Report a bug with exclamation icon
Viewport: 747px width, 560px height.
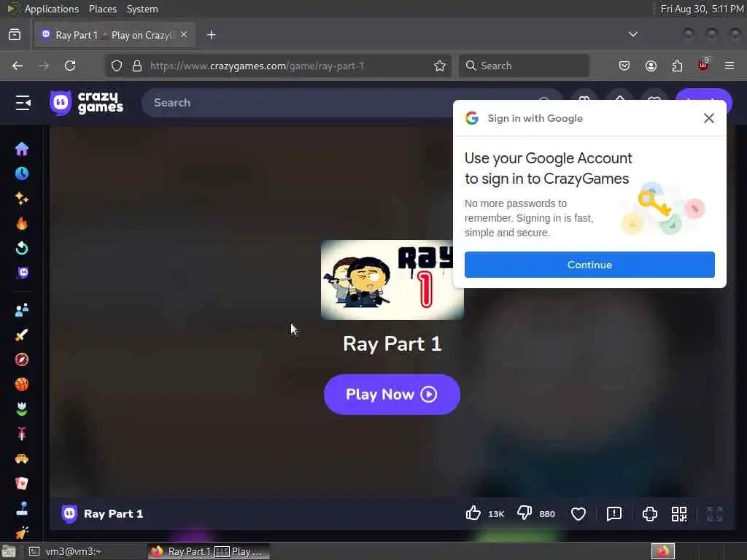(x=614, y=514)
